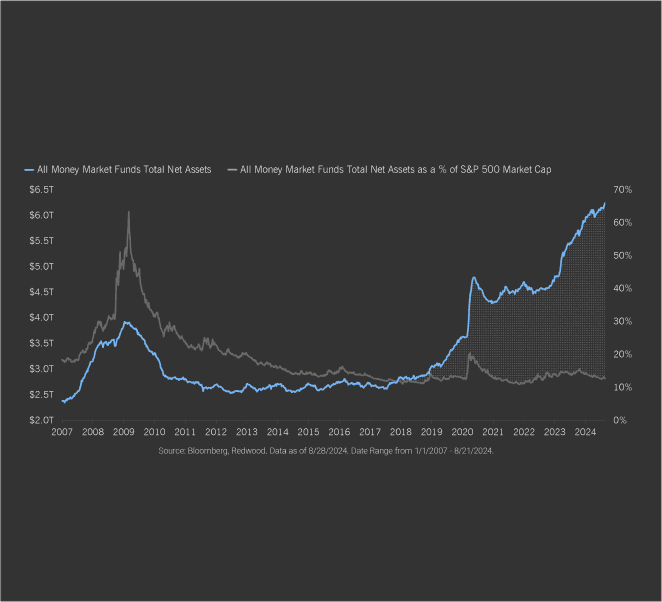Click the $5.0T left axis label
This screenshot has height=602, width=662.
click(41, 266)
